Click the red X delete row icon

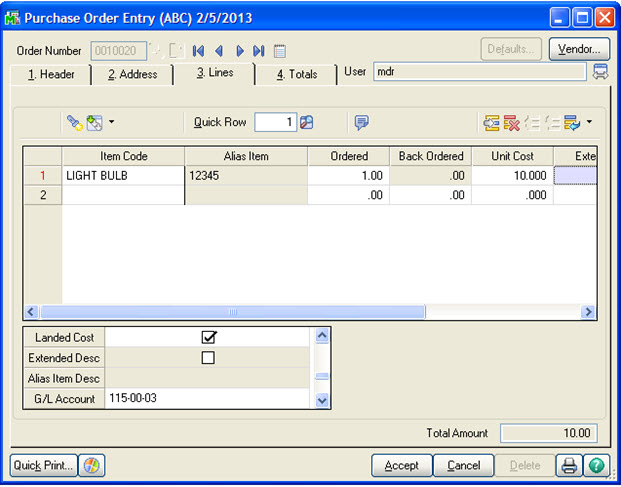[511, 123]
